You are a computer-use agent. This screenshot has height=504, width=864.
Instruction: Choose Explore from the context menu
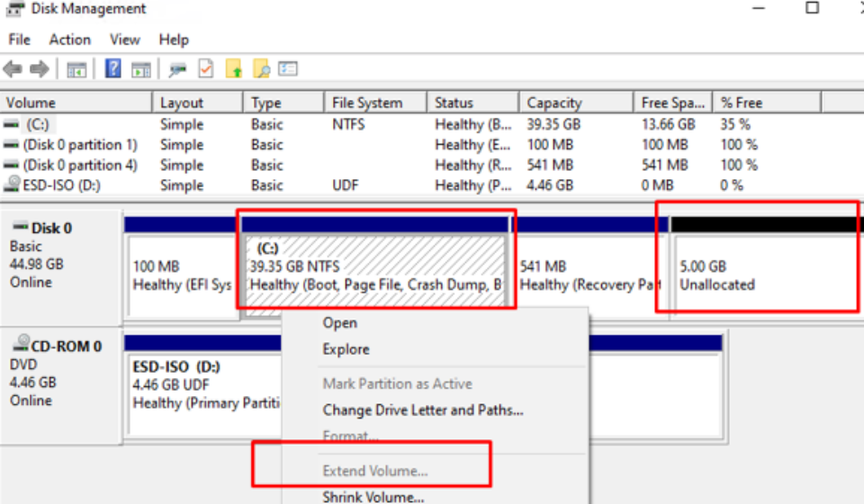tap(346, 349)
